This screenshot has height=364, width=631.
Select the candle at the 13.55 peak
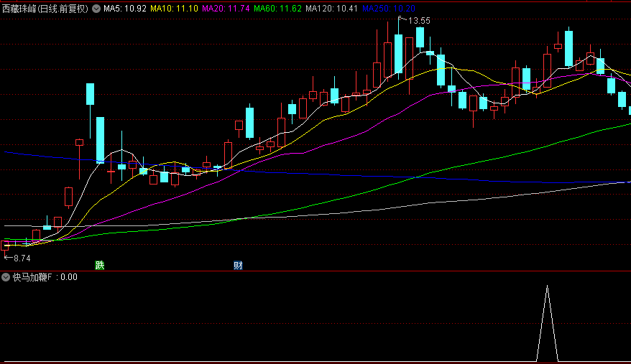398,54
